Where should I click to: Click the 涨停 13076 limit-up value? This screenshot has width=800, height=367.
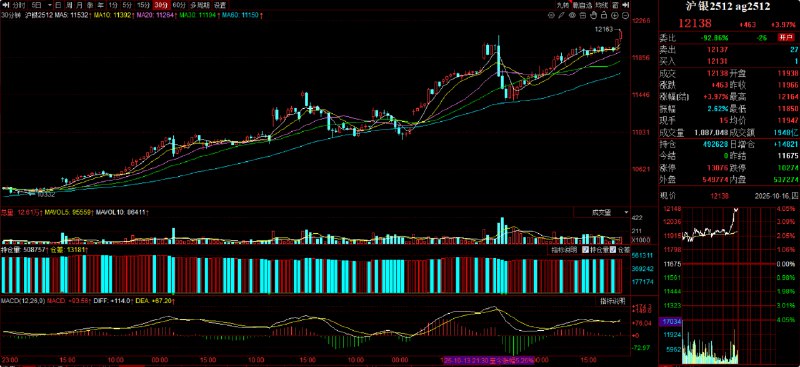coord(718,168)
